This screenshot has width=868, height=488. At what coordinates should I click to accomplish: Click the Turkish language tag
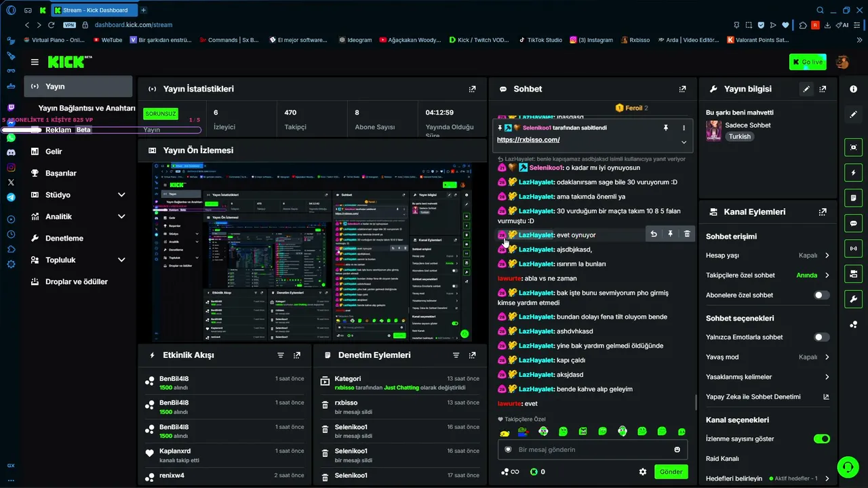tap(740, 136)
